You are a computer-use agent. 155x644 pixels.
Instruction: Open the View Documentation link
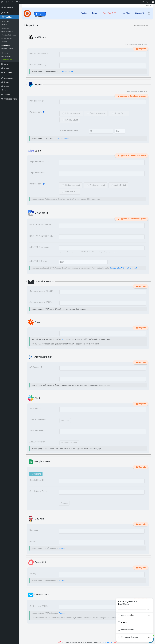click(142, 26)
